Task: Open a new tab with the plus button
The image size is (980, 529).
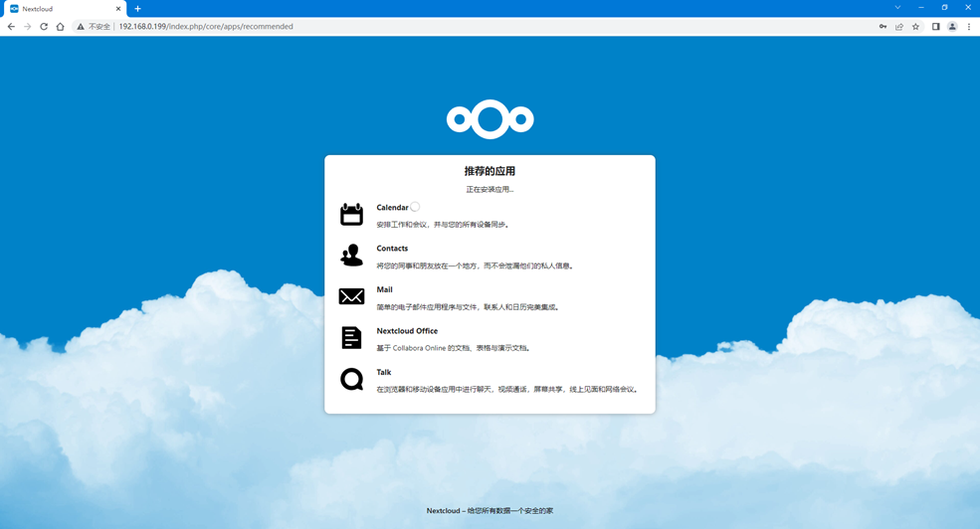Action: click(137, 9)
